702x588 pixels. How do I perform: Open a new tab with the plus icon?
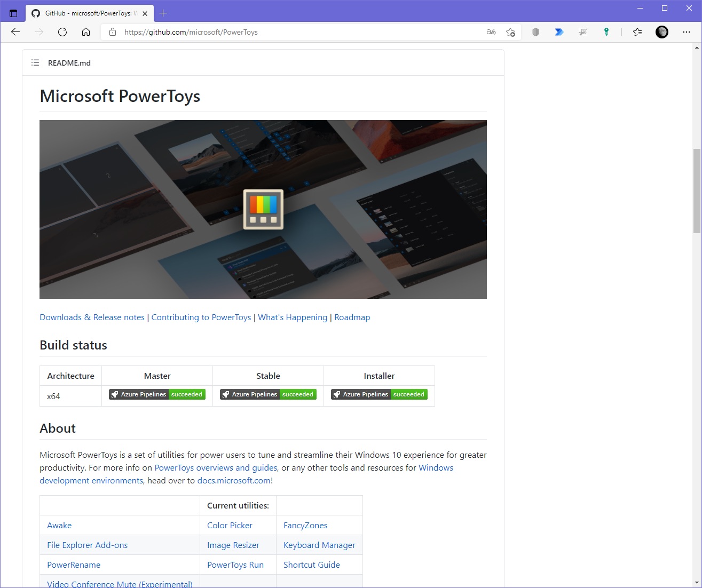163,13
